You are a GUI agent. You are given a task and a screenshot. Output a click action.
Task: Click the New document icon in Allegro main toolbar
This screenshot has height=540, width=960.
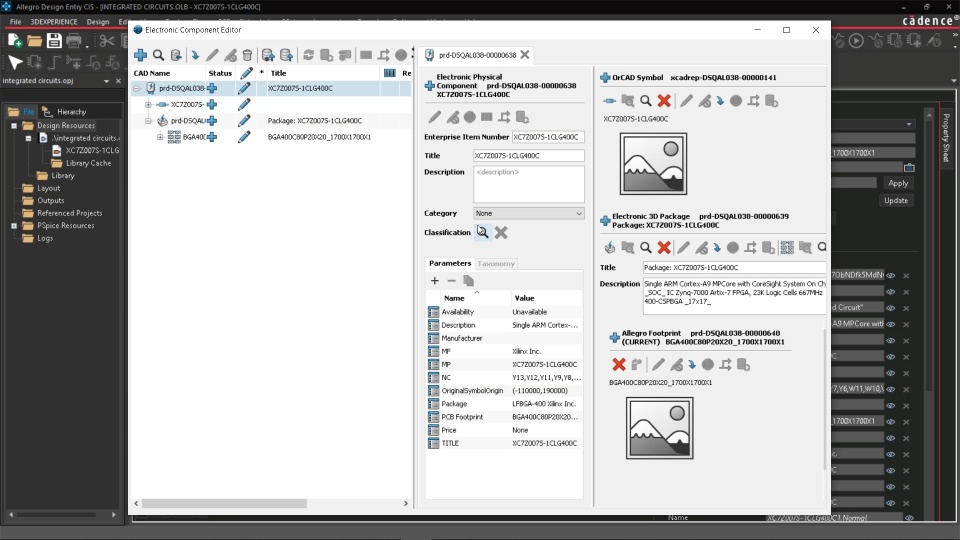[x=15, y=41]
